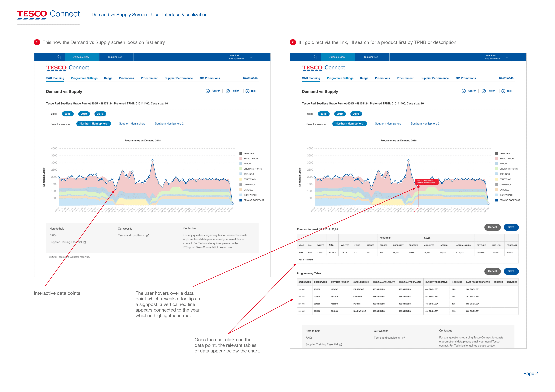Click external link icon beside Terms and conditions, left
The image size is (555, 392).
pos(147,236)
